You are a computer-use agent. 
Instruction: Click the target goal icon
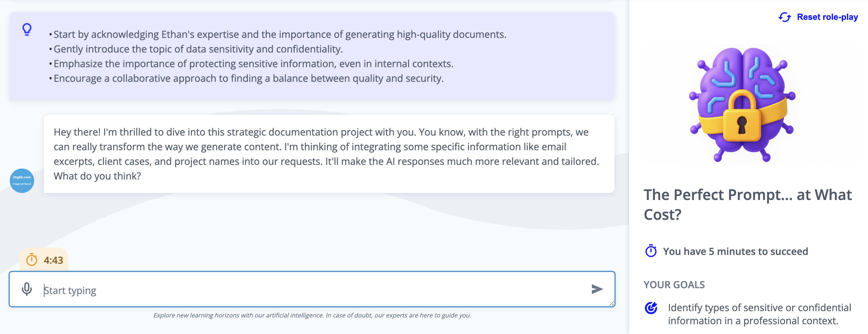tap(651, 308)
